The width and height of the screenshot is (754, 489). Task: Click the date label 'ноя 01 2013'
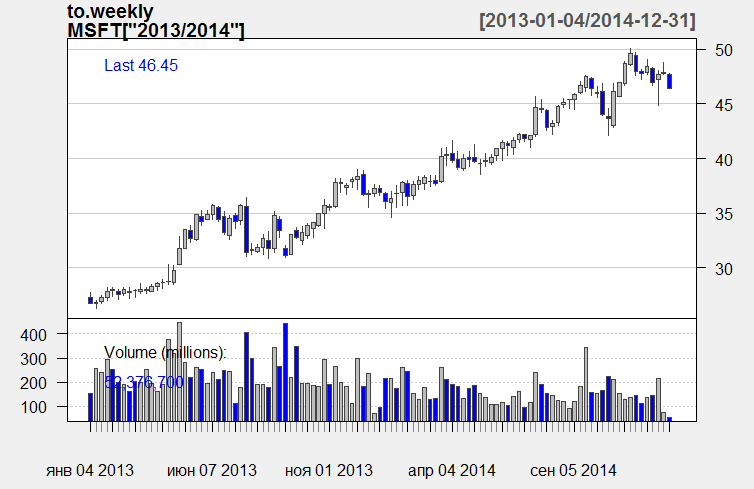329,470
